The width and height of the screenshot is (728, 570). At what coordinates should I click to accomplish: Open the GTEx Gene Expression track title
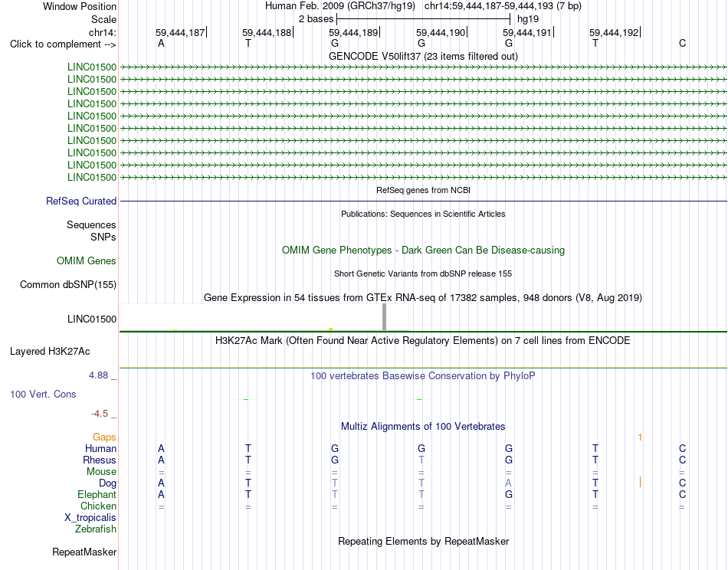coord(423,297)
